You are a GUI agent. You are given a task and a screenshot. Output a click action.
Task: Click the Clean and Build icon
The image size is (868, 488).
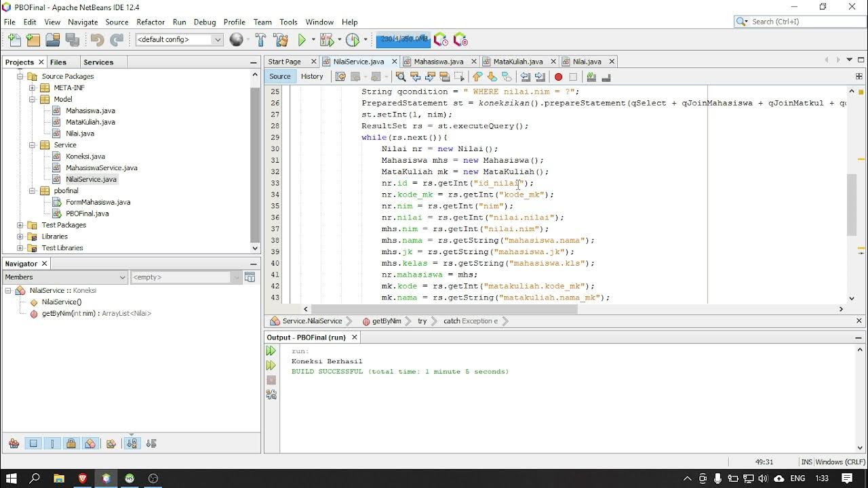coord(281,40)
